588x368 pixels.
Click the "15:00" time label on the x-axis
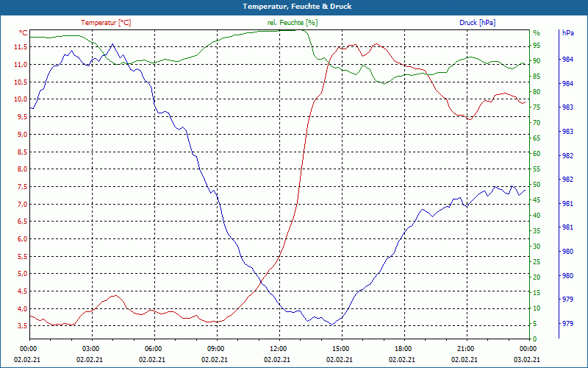[x=341, y=348]
